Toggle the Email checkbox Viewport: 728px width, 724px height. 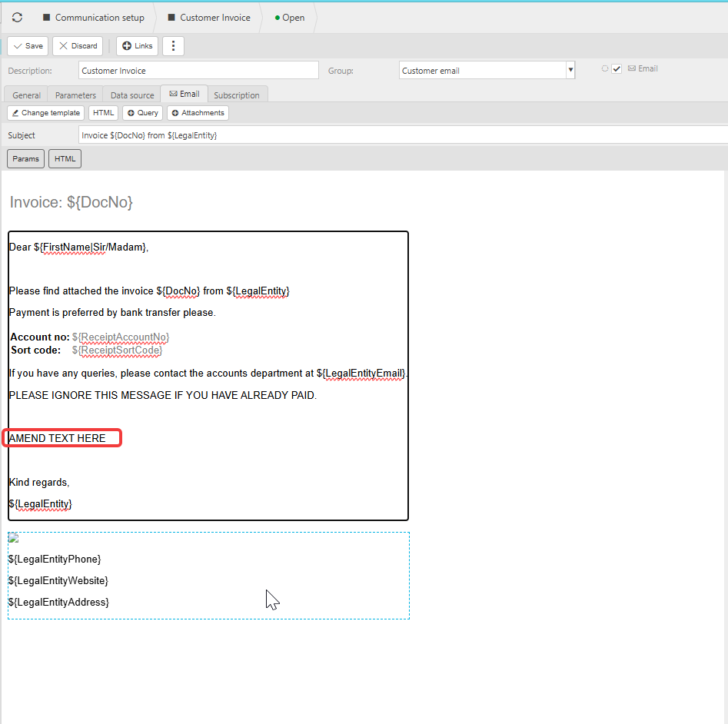click(x=617, y=68)
